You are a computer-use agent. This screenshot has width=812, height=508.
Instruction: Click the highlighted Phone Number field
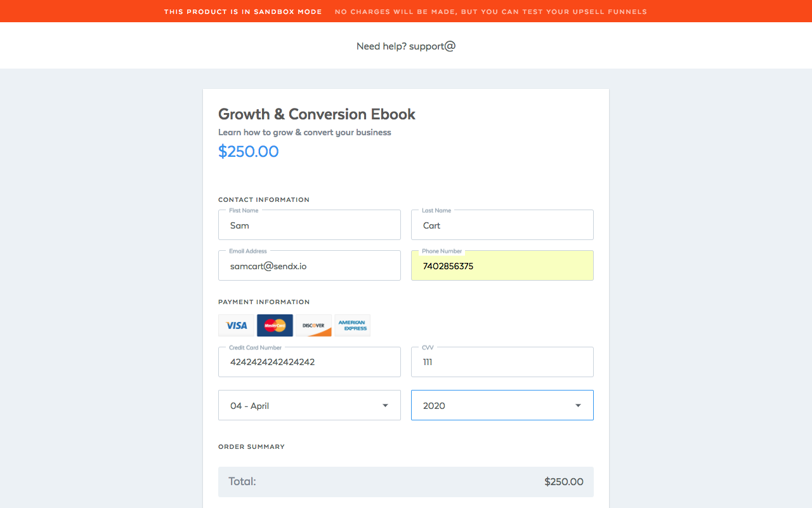502,265
